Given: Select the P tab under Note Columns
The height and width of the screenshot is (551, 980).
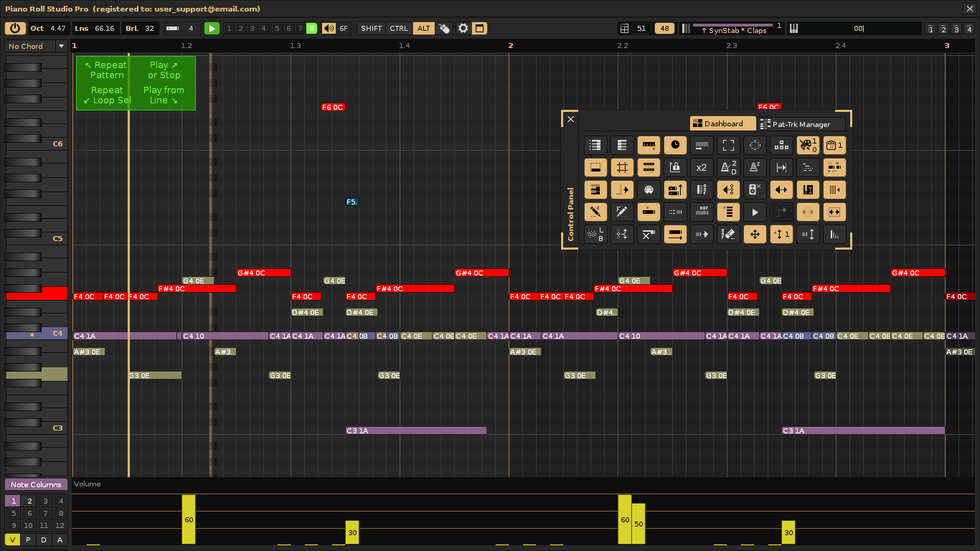Looking at the screenshot, I should click(x=29, y=540).
